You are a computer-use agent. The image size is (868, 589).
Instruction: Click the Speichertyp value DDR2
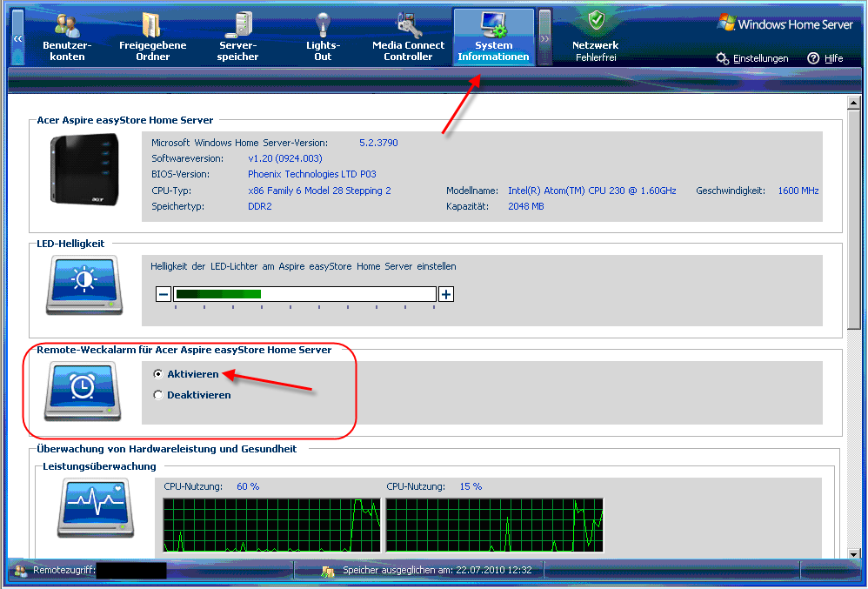pos(260,206)
